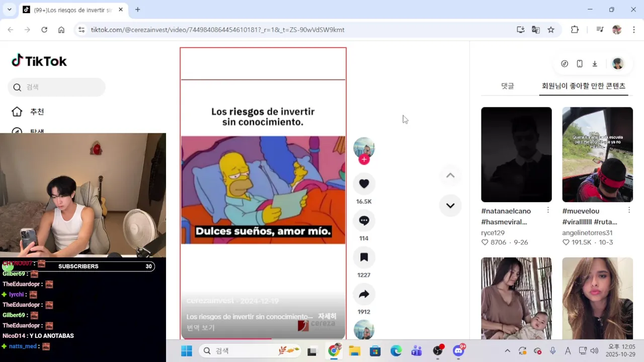Click the TikTok logo
Screen dimensions: 644x362
39,61
